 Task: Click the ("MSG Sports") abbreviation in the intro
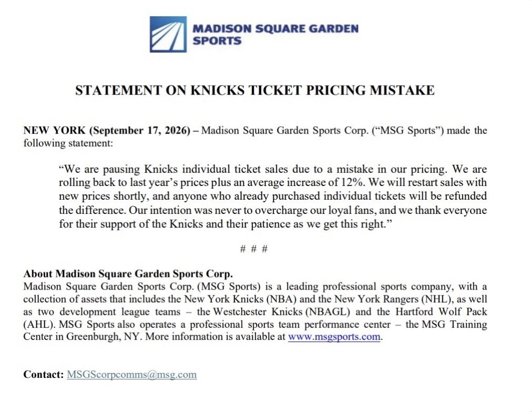[x=408, y=130]
